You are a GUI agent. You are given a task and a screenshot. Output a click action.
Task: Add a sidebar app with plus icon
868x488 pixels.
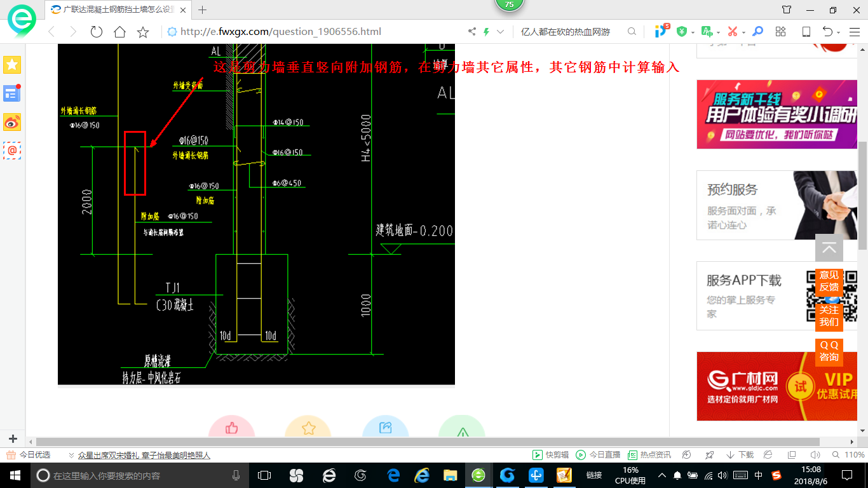(x=13, y=439)
